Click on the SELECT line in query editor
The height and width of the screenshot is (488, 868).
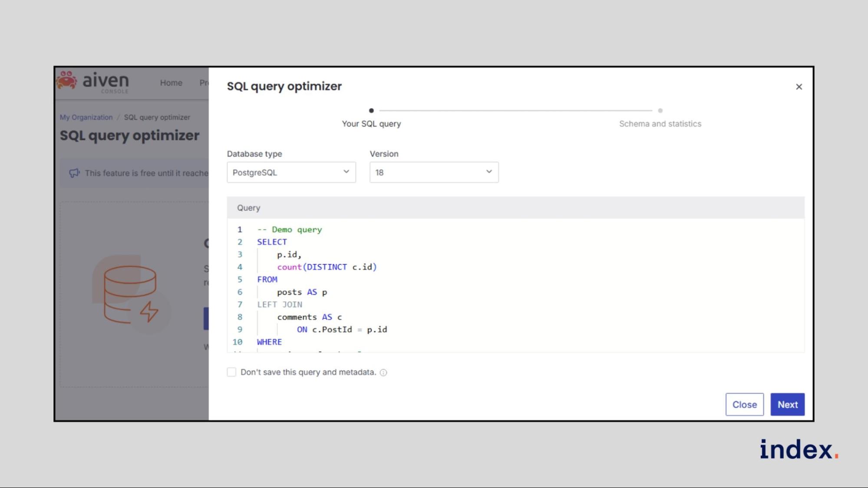pyautogui.click(x=272, y=242)
